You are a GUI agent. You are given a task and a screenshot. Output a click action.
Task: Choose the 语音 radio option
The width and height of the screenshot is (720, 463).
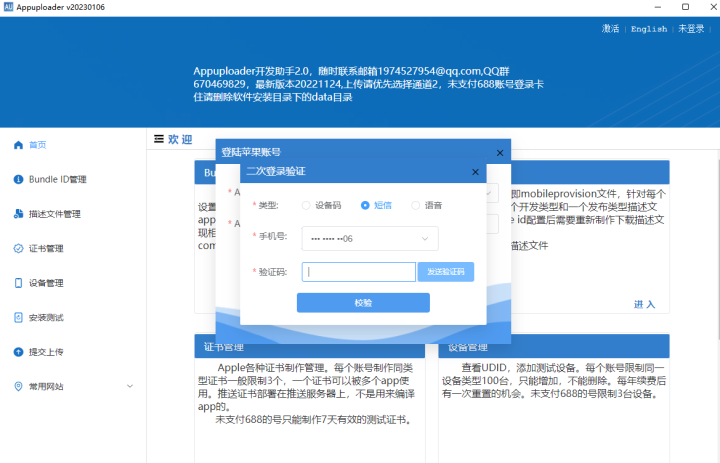pyautogui.click(x=416, y=205)
